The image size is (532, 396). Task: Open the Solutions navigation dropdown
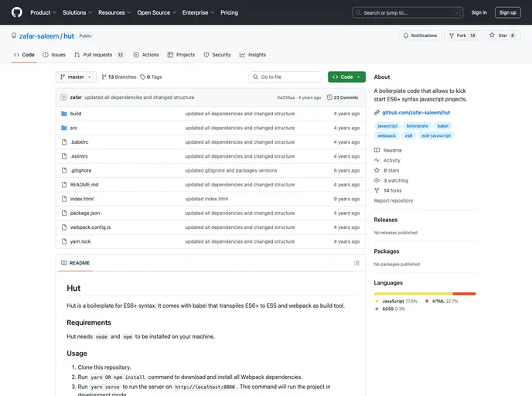coord(77,12)
